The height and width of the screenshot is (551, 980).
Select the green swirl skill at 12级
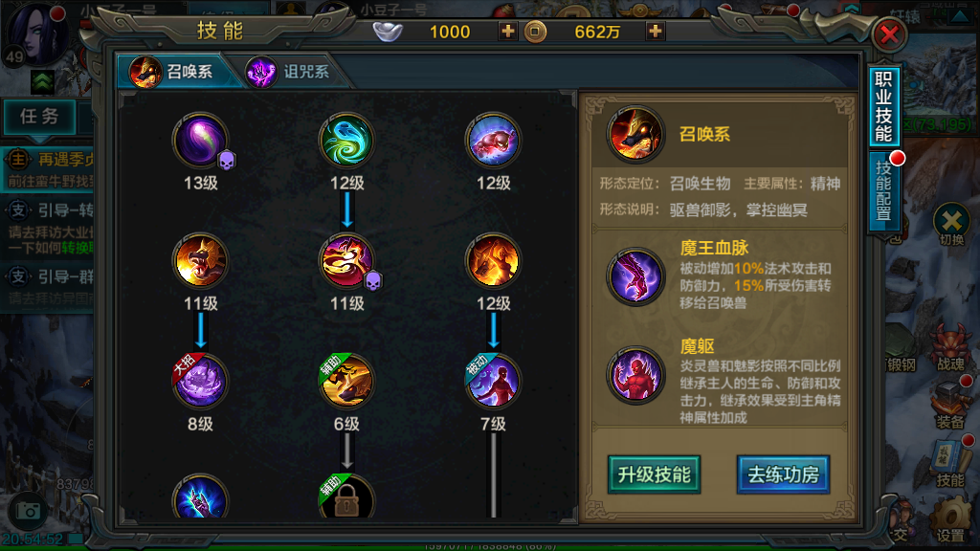click(346, 141)
